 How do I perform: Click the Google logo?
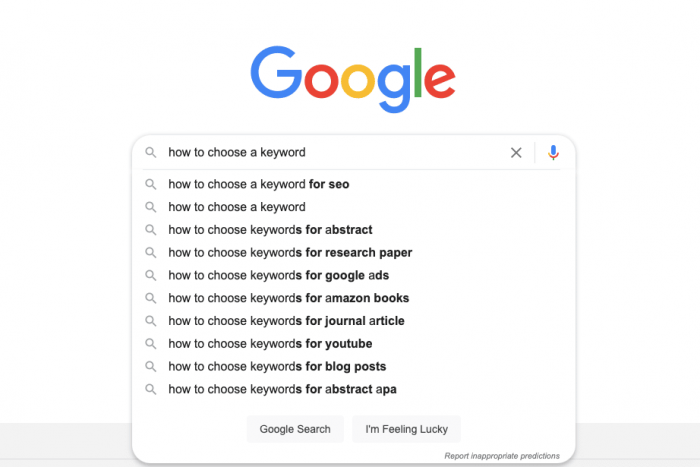pyautogui.click(x=353, y=79)
